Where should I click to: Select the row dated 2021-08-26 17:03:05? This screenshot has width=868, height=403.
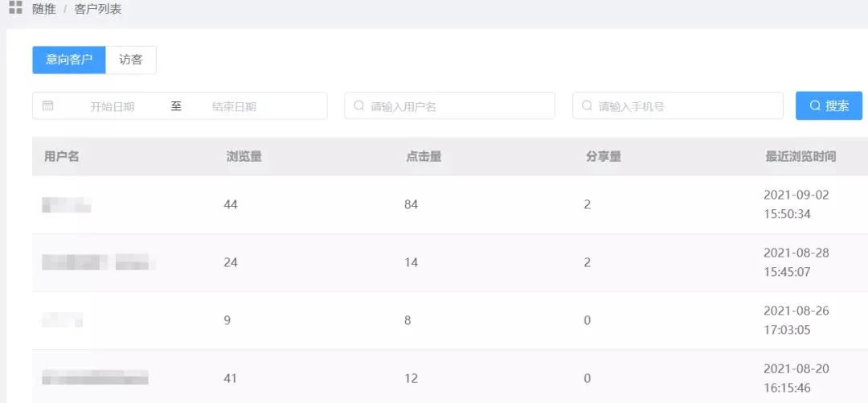click(x=450, y=320)
